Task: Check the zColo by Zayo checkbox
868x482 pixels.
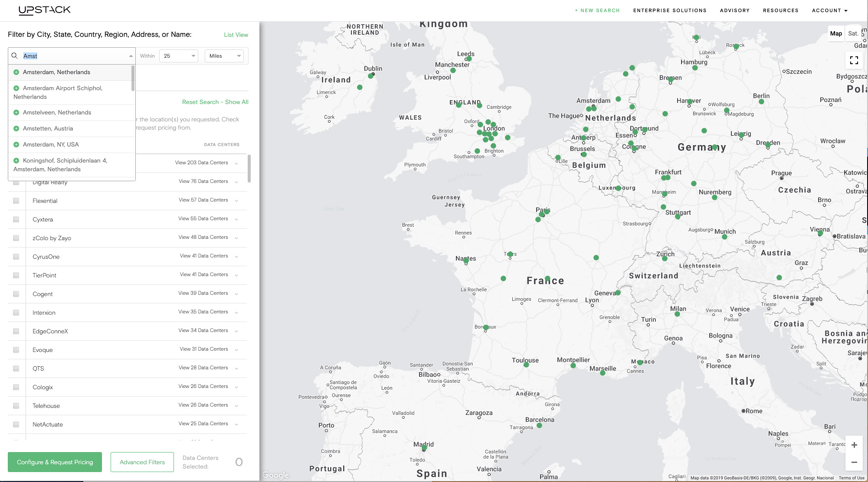Action: (x=16, y=238)
